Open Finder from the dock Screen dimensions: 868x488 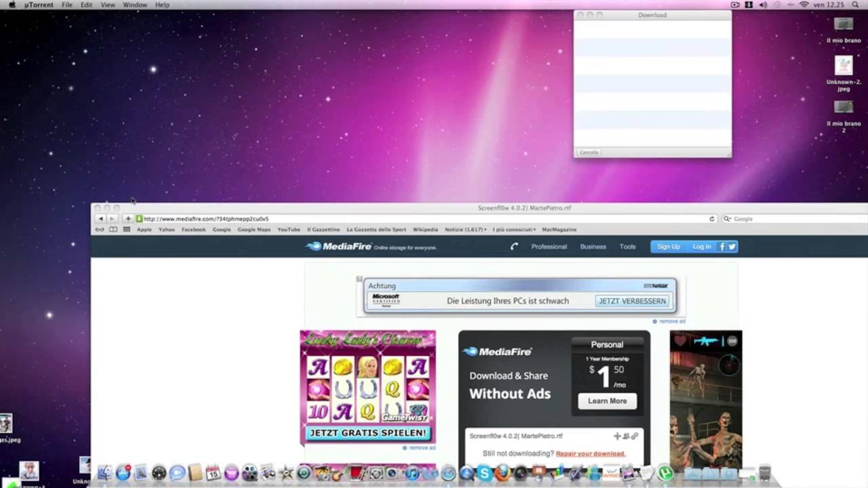(104, 473)
